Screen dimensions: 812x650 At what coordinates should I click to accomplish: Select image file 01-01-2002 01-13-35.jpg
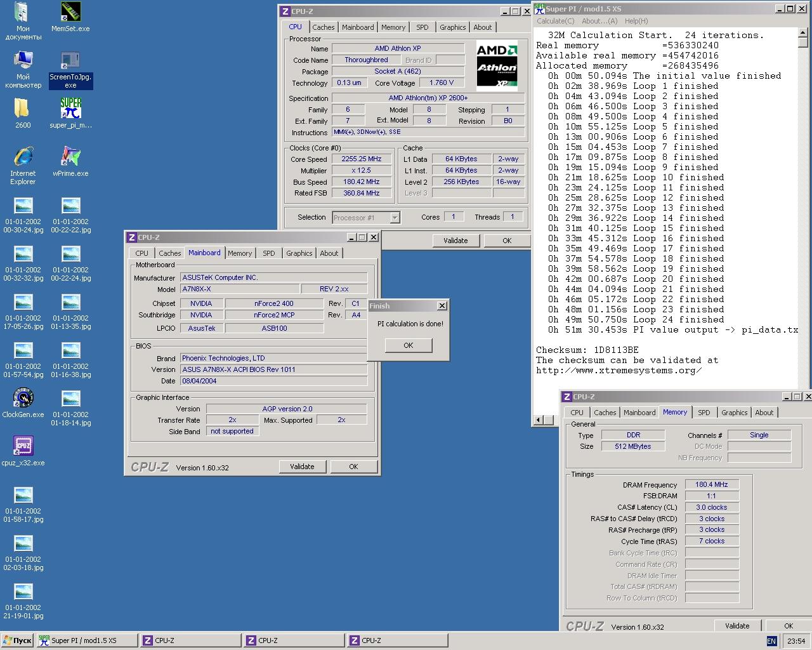70,311
